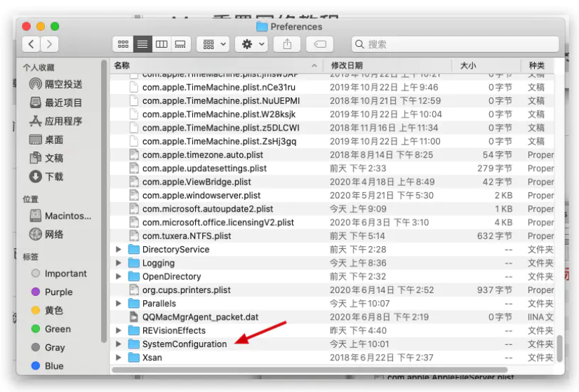Go back with the left chevron button
579x392 pixels.
(x=32, y=44)
